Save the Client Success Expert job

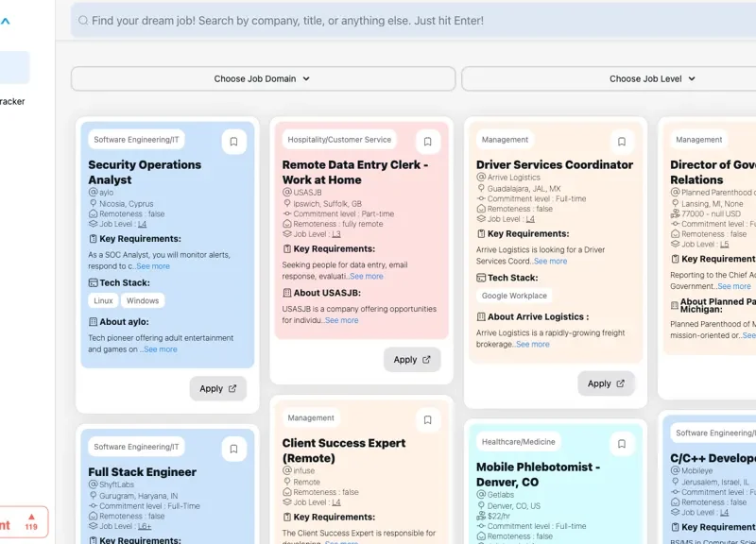coord(427,419)
